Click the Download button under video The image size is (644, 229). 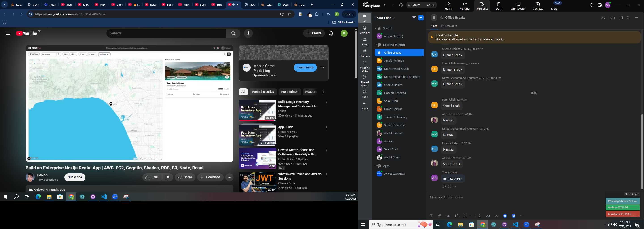pos(210,178)
